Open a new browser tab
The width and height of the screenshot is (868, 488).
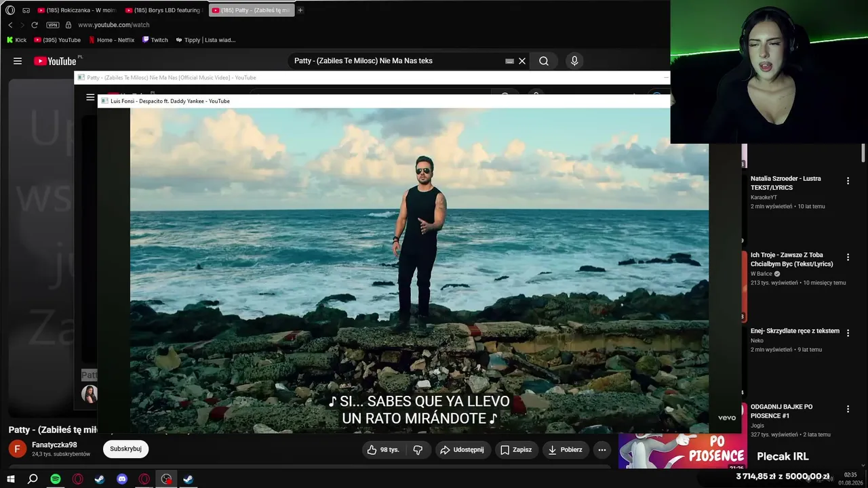(300, 10)
